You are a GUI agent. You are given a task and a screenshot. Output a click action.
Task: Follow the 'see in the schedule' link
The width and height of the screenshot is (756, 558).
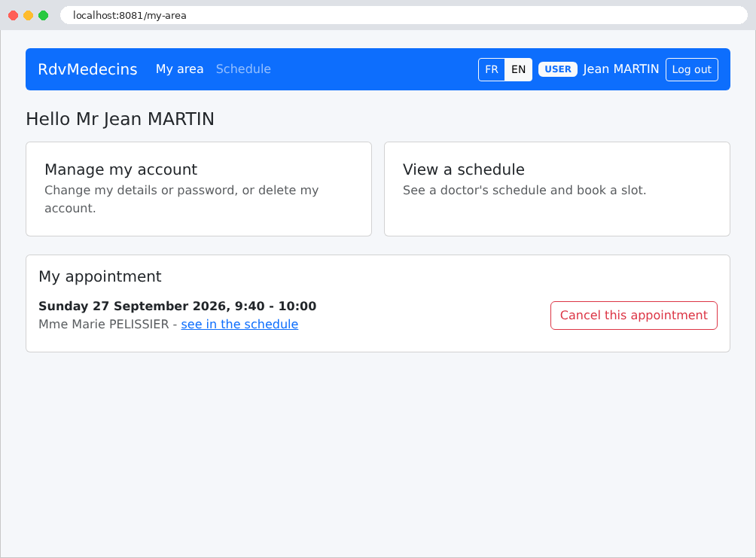[239, 324]
